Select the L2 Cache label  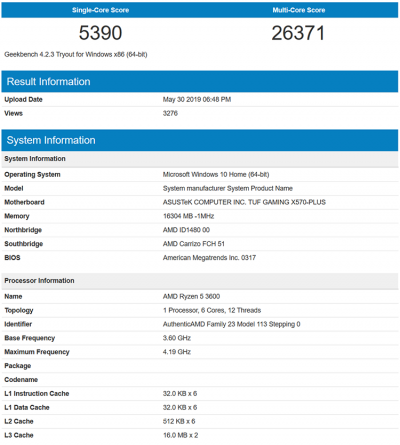[x=19, y=421]
